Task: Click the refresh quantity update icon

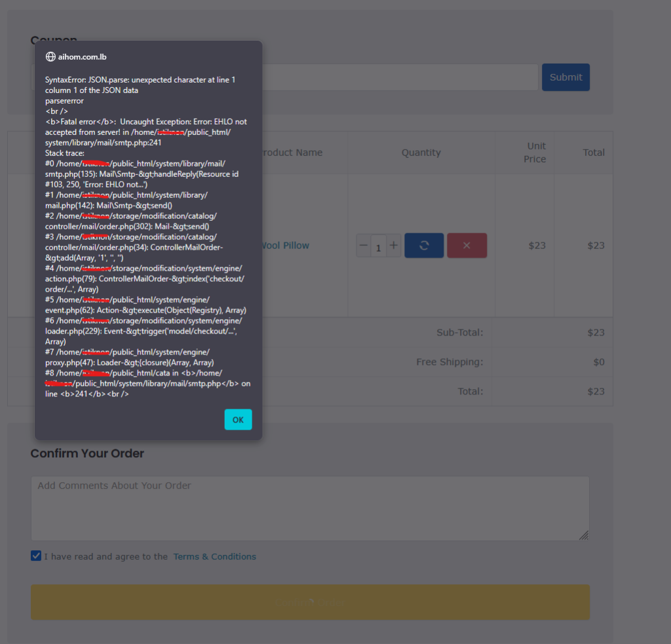Action: (x=424, y=245)
